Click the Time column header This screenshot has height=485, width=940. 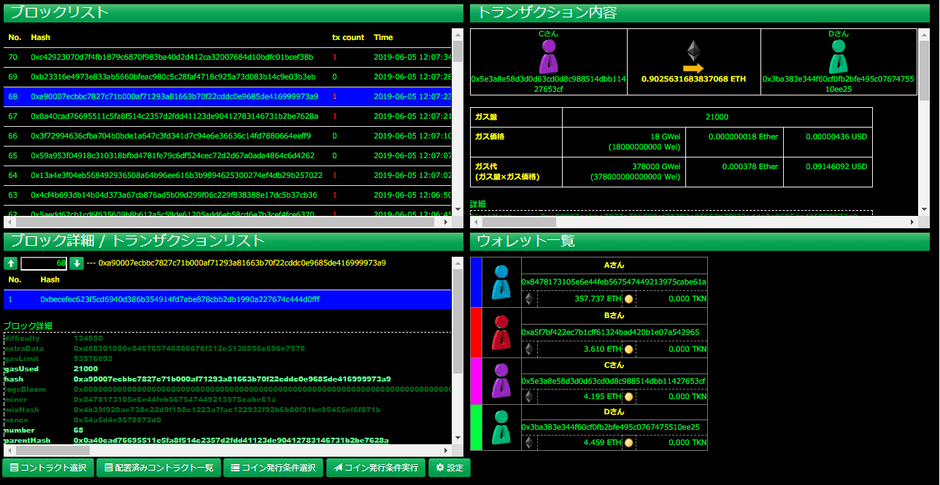point(384,37)
